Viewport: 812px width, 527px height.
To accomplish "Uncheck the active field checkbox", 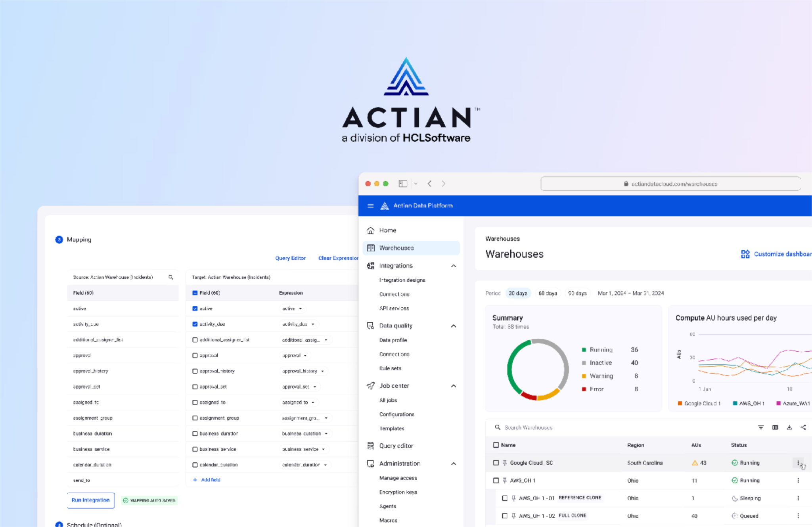I will 195,309.
